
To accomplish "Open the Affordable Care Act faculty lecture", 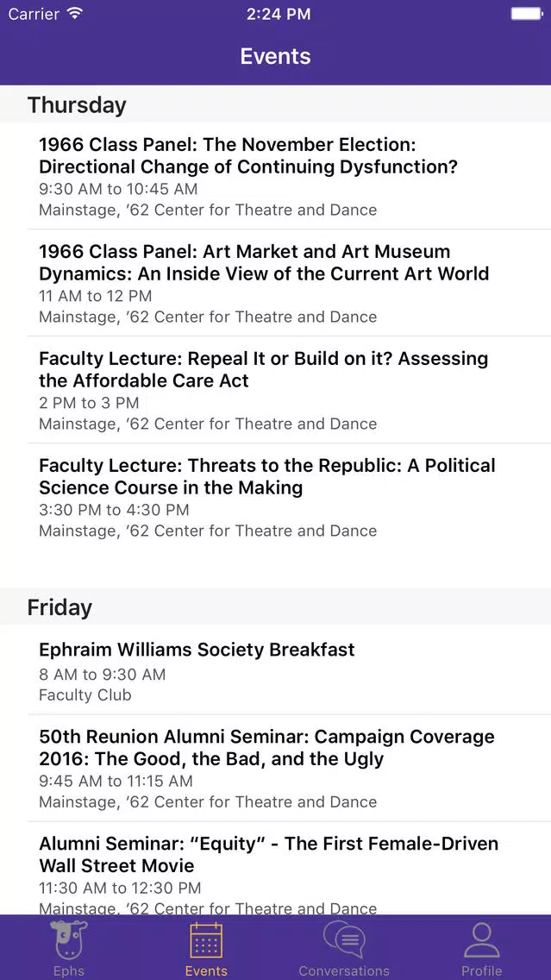I will point(276,390).
